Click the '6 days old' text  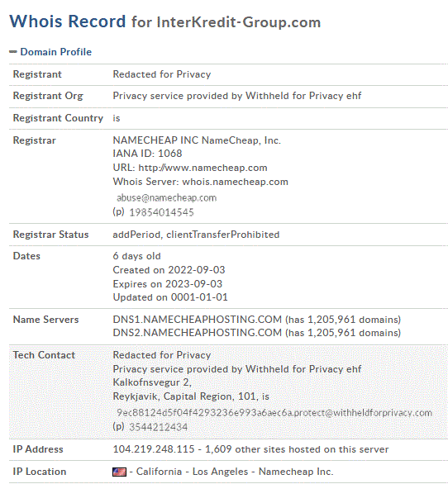(137, 256)
